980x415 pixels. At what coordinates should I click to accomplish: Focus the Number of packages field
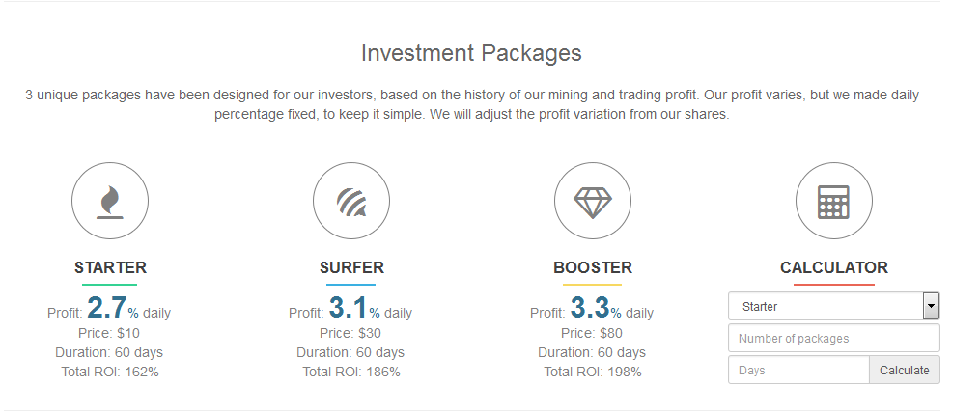pyautogui.click(x=833, y=339)
